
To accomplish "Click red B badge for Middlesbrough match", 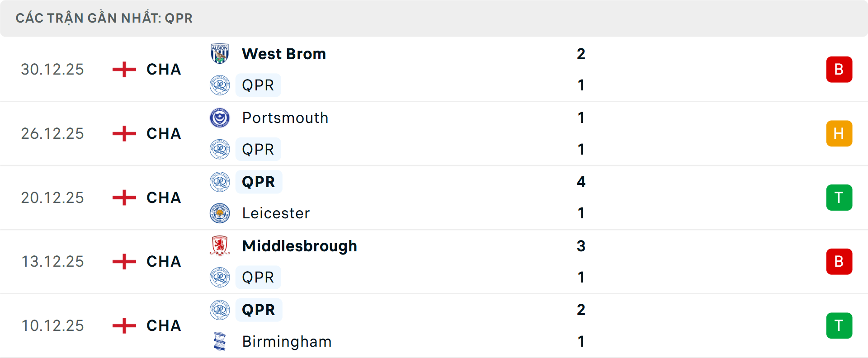I will 839,262.
